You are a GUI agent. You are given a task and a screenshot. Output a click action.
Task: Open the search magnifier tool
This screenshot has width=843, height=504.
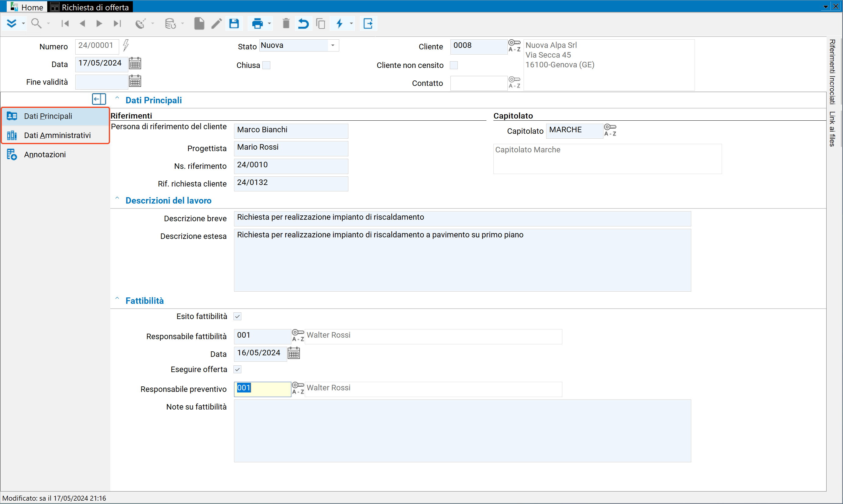[x=36, y=23]
